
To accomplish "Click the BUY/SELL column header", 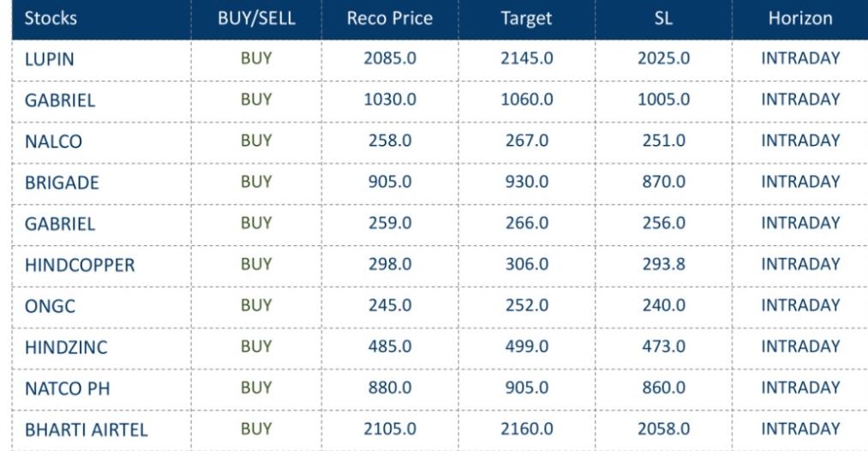I will [x=256, y=19].
